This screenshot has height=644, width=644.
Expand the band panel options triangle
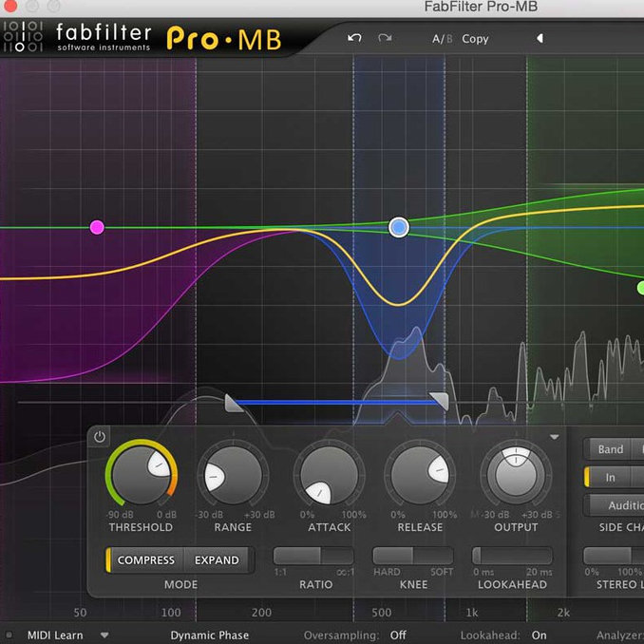point(555,437)
